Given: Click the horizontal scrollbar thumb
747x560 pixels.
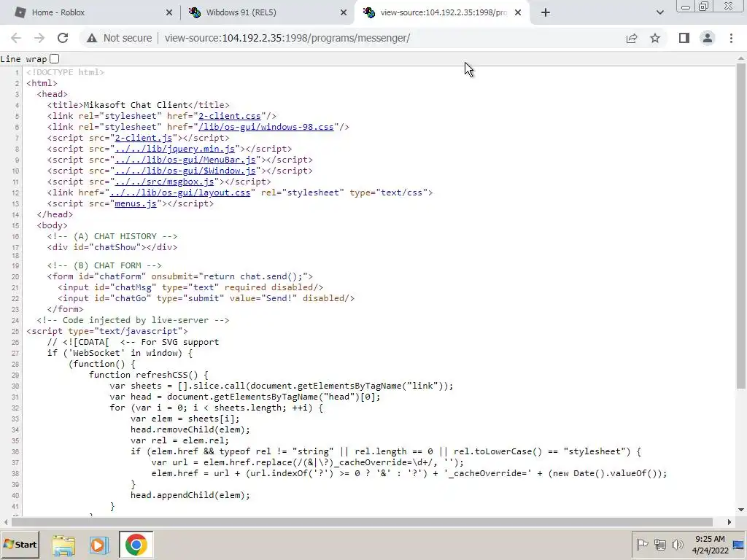Looking at the screenshot, I should pos(362,522).
